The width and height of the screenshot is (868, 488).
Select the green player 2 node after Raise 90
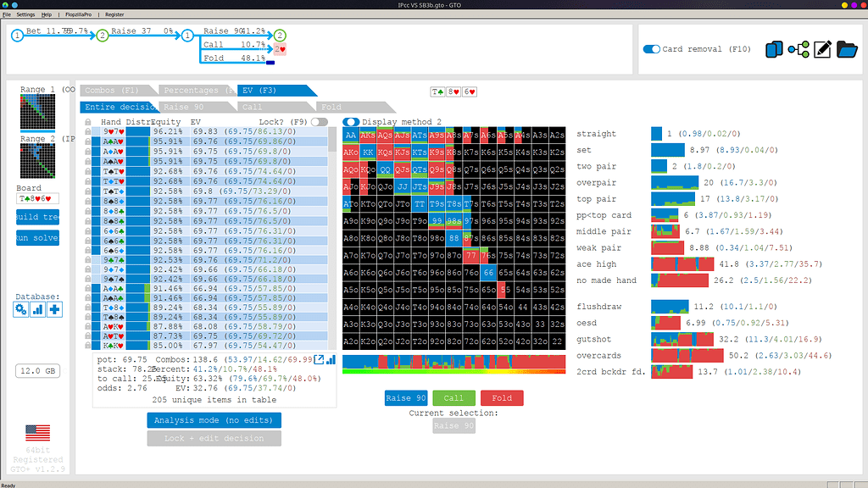(280, 35)
